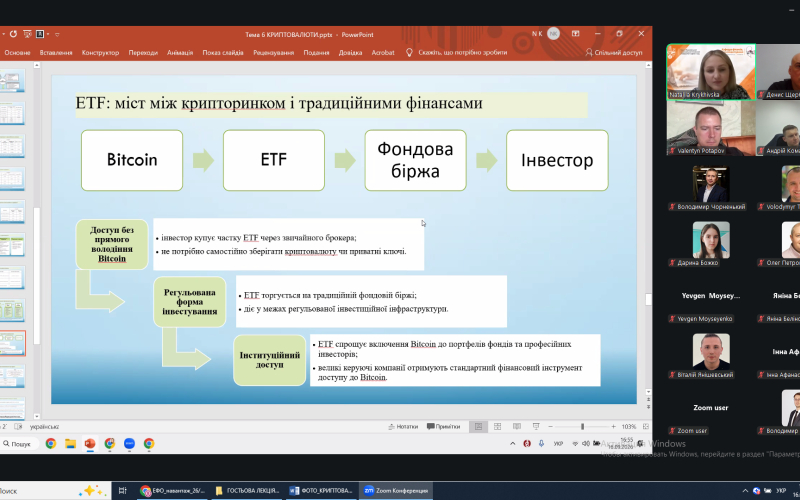
Task: Open the Показ слайдів tab
Action: point(223,53)
